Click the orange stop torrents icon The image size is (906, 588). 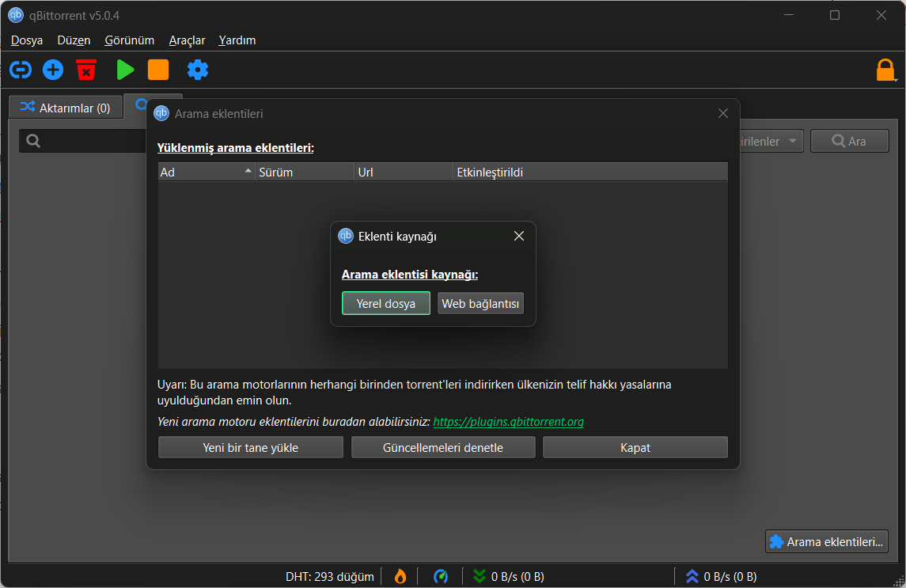(158, 70)
